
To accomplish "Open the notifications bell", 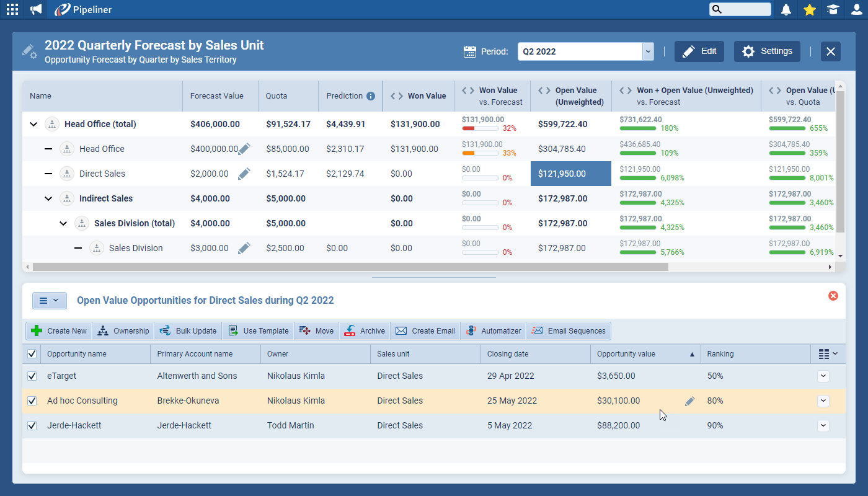I will 786,9.
